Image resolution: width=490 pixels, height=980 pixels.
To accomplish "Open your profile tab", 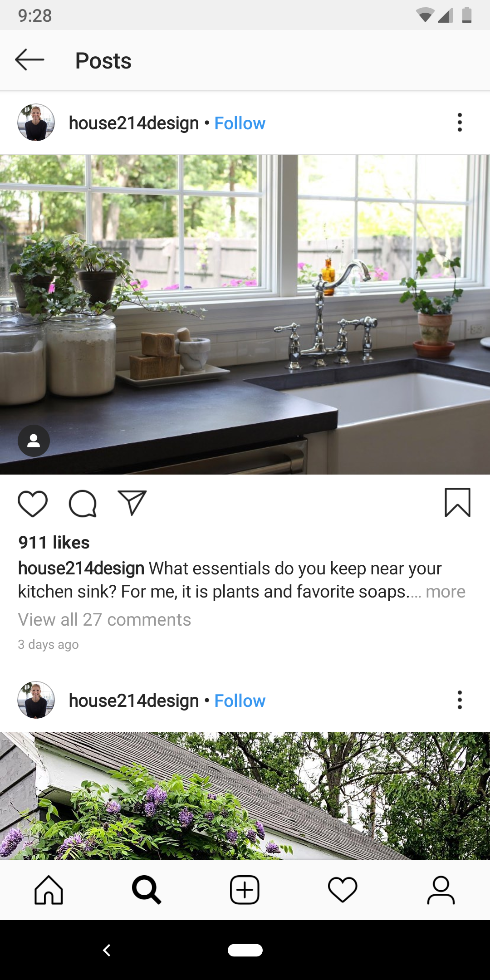I will click(441, 890).
